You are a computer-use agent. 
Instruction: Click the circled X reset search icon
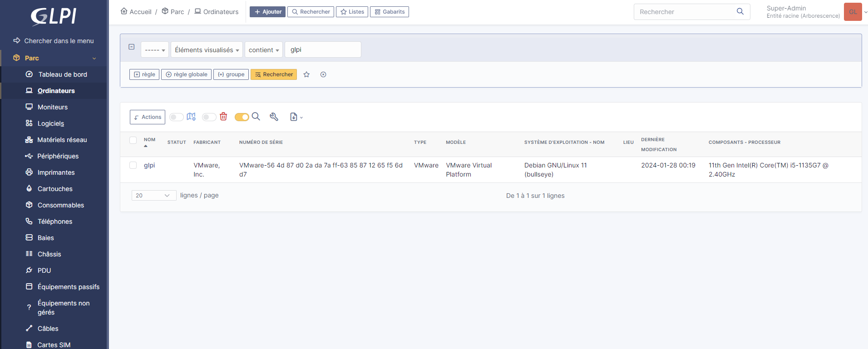323,74
